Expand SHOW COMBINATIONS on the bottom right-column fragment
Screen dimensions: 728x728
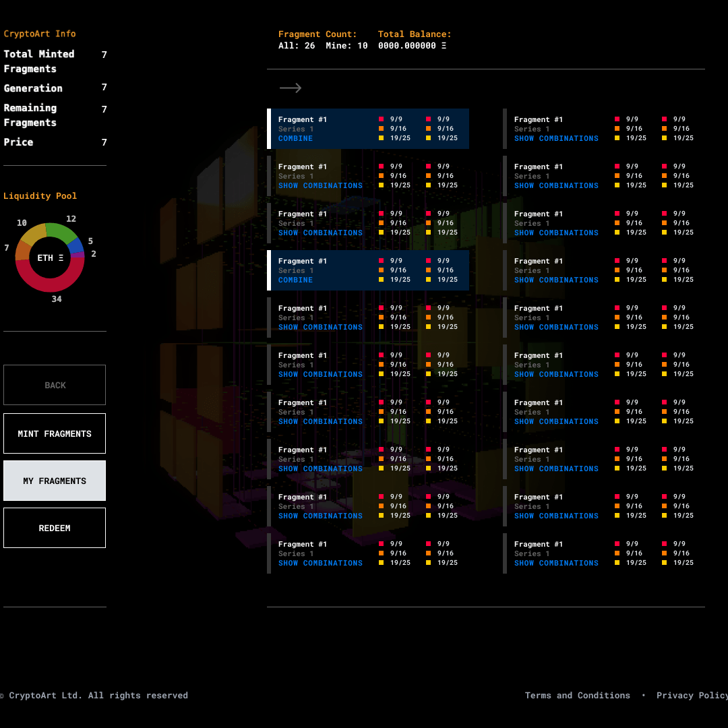[x=556, y=564]
